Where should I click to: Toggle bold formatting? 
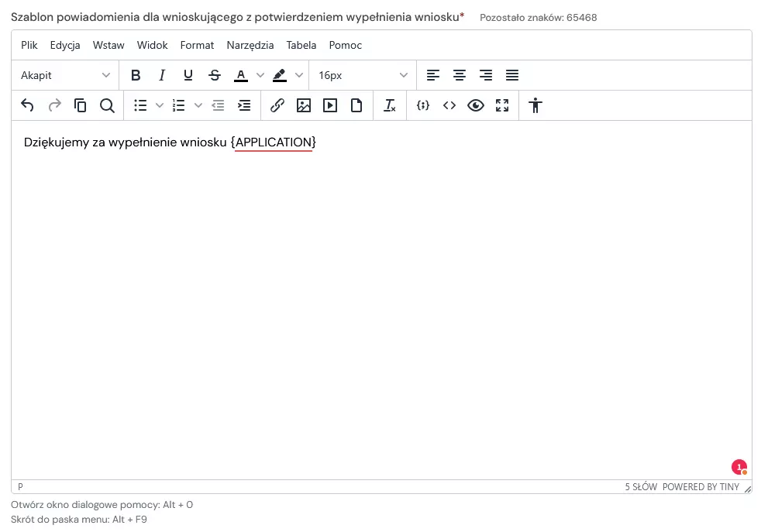136,75
